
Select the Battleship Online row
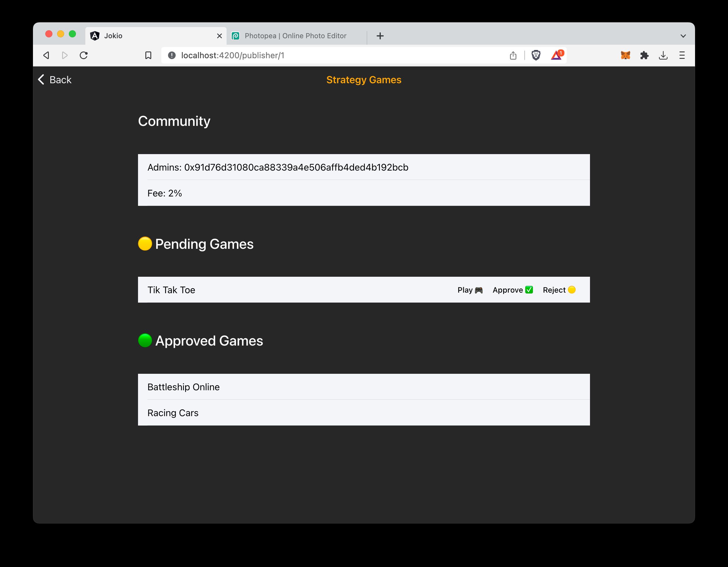[364, 387]
